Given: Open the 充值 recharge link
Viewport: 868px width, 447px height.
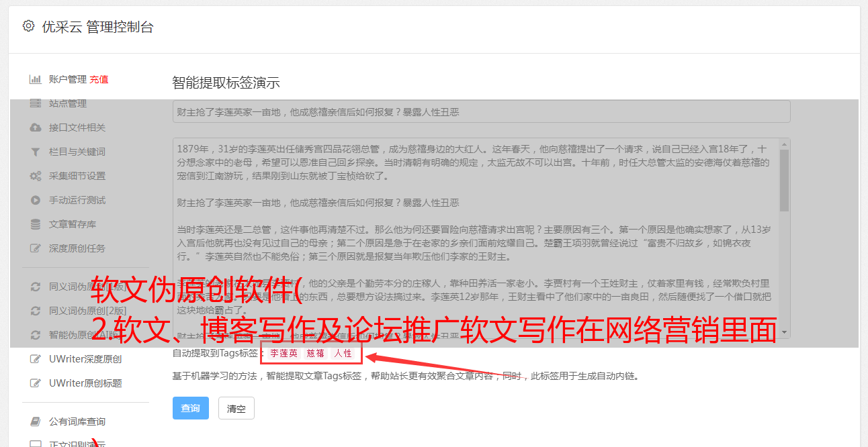Looking at the screenshot, I should point(99,79).
